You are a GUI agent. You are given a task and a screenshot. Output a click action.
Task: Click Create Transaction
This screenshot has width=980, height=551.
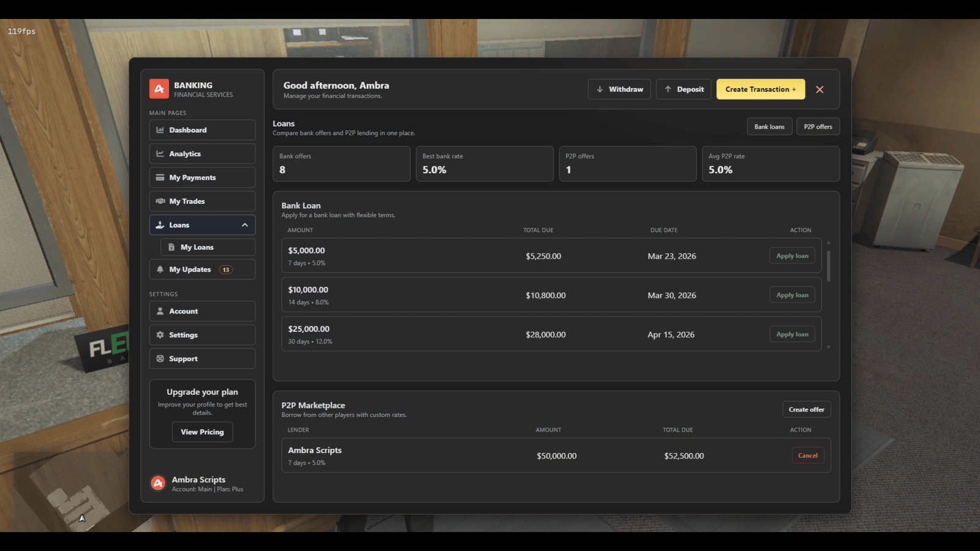coord(760,89)
